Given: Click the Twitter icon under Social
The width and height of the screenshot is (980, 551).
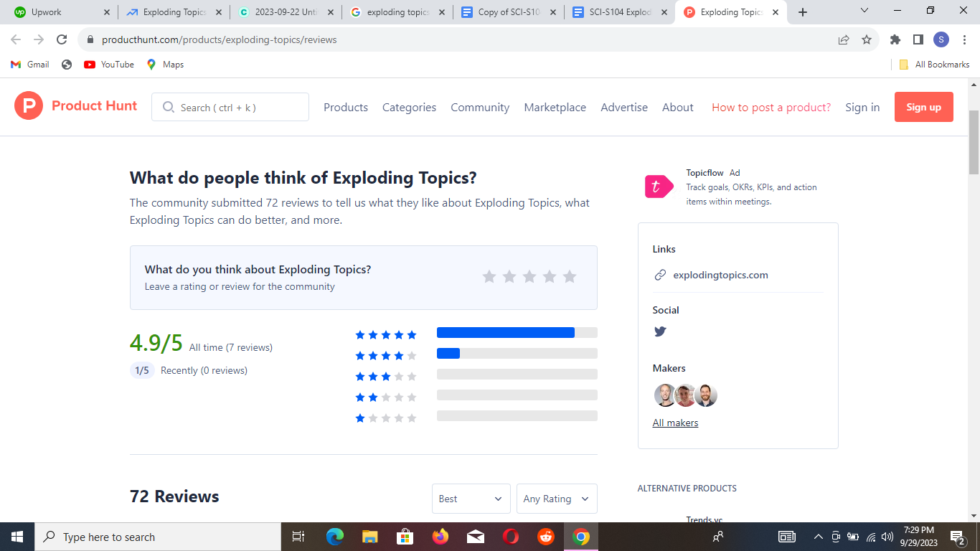Looking at the screenshot, I should pos(659,331).
